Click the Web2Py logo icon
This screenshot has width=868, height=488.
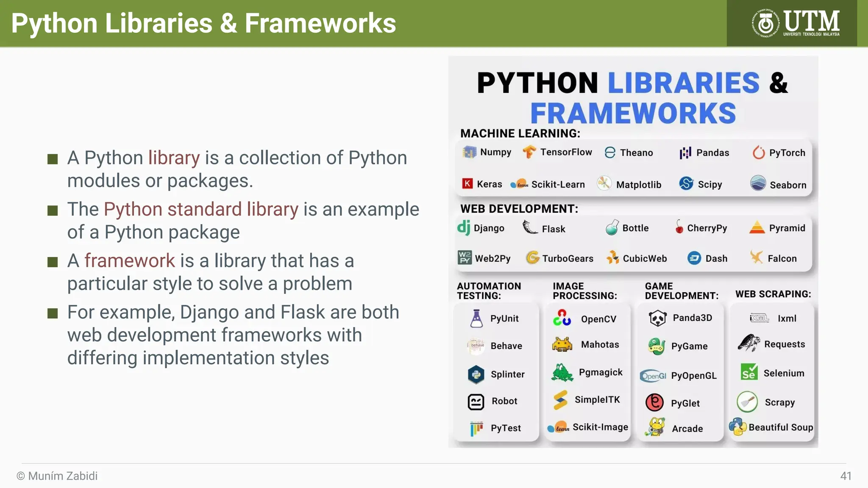tap(465, 258)
